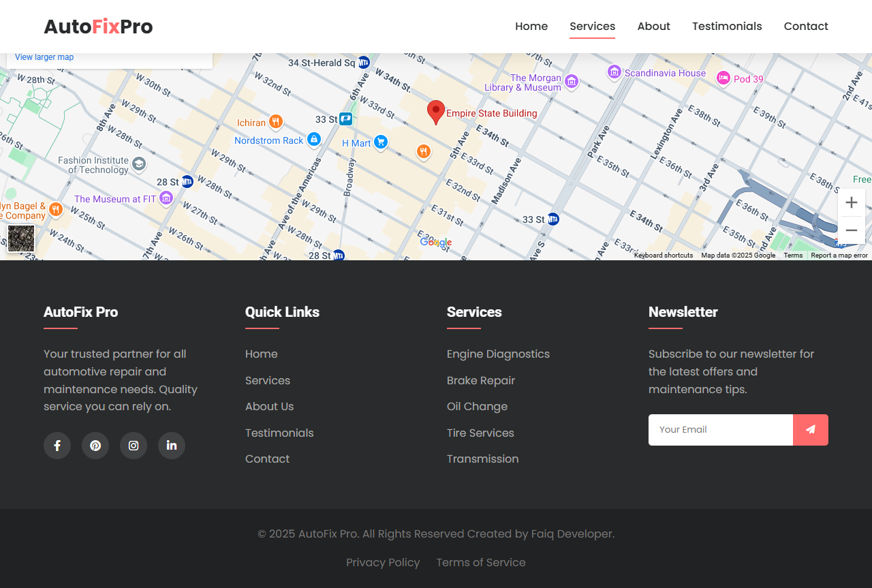Zoom in on the map
This screenshot has height=588, width=872.
(851, 202)
